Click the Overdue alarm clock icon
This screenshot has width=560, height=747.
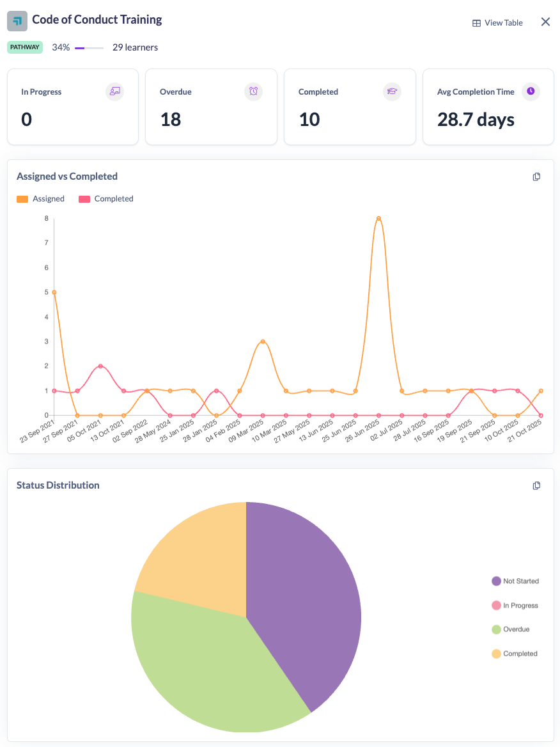click(x=254, y=91)
